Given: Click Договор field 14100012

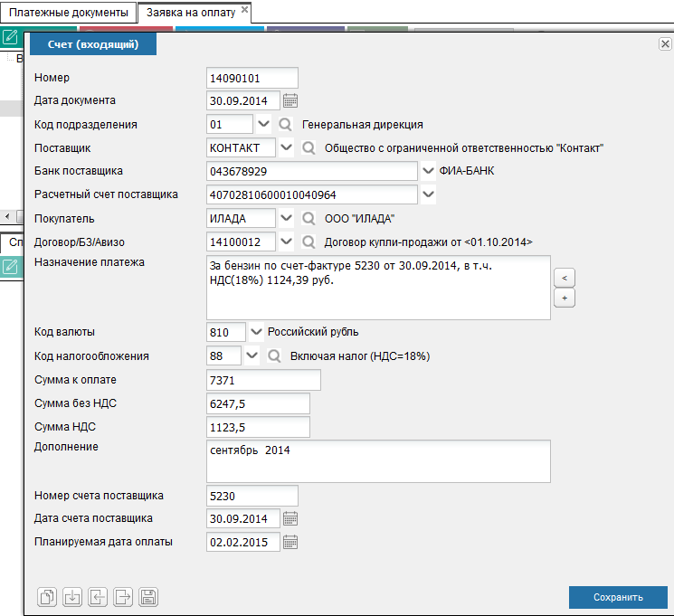Looking at the screenshot, I should click(241, 242).
